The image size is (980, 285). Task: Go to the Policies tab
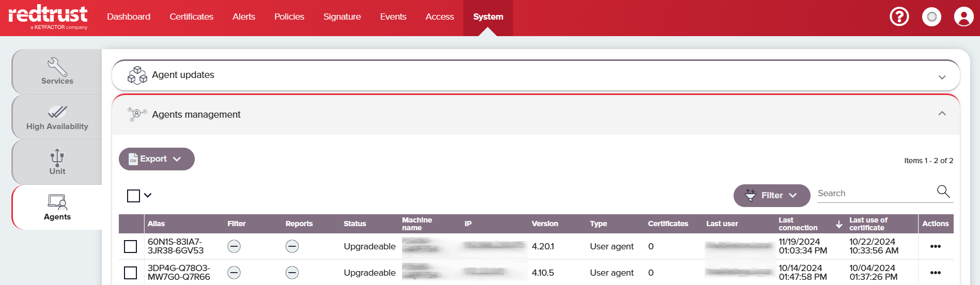[x=289, y=17]
